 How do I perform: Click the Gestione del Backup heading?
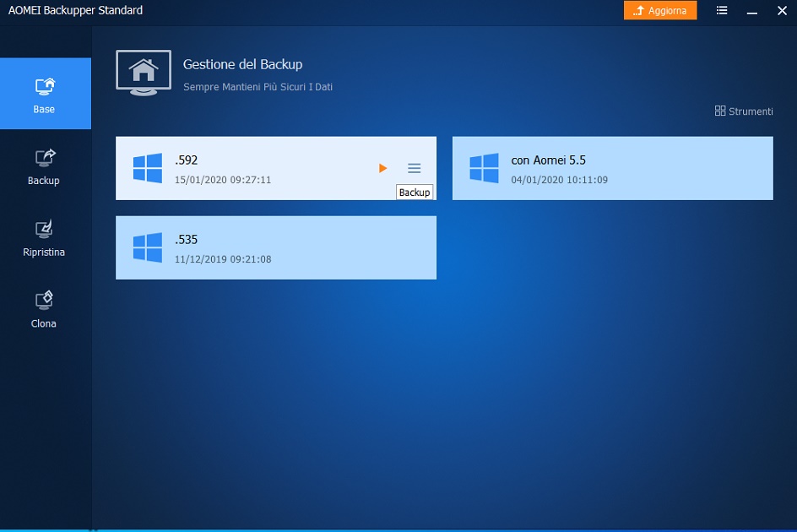(242, 64)
